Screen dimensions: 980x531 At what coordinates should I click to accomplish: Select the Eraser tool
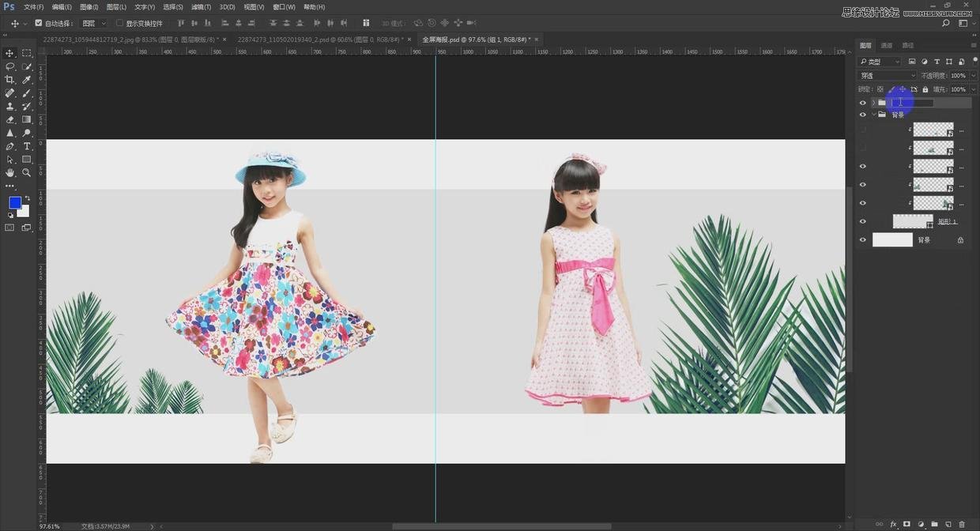pos(9,119)
